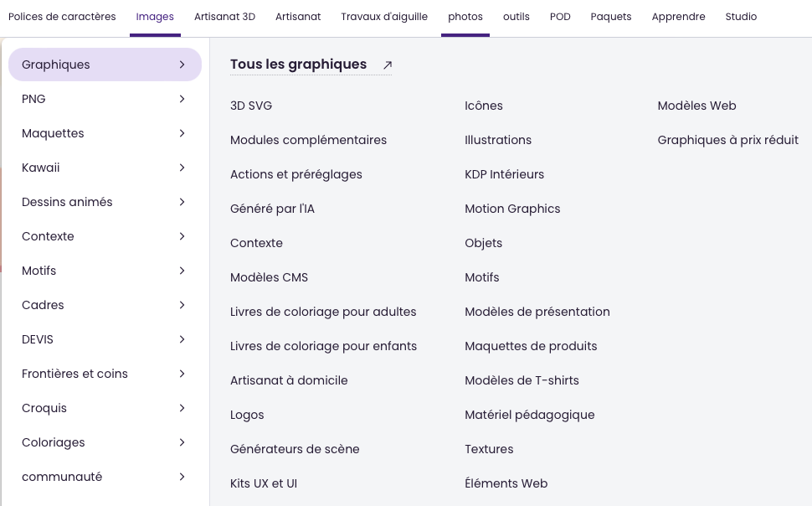Select Modèles de T-shirts category
This screenshot has height=506, width=812.
(x=522, y=380)
